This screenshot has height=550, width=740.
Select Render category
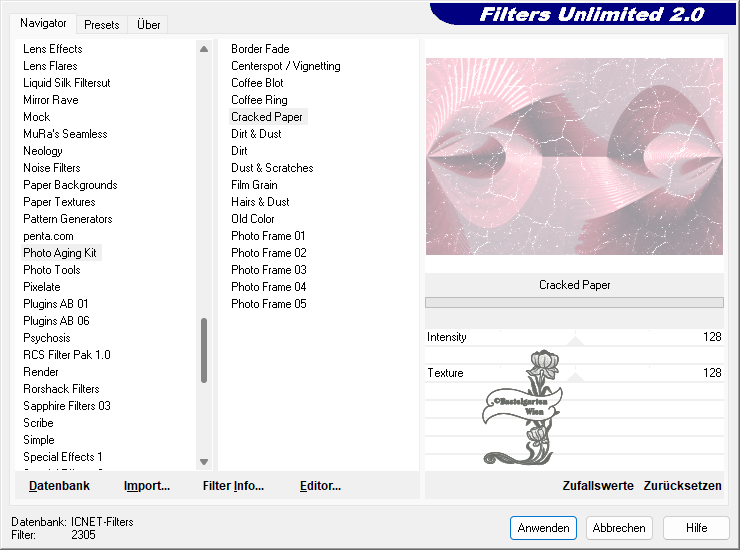(41, 372)
